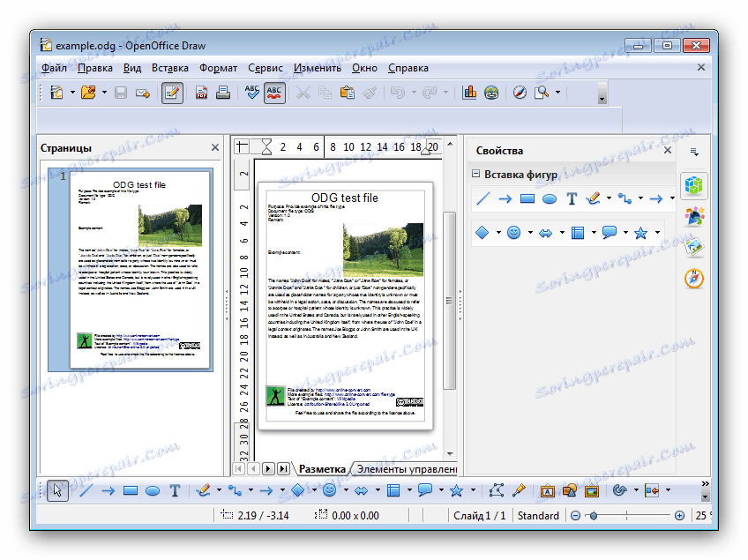Open the Gallery icon in the sidebar
The width and height of the screenshot is (748, 560).
tap(693, 248)
